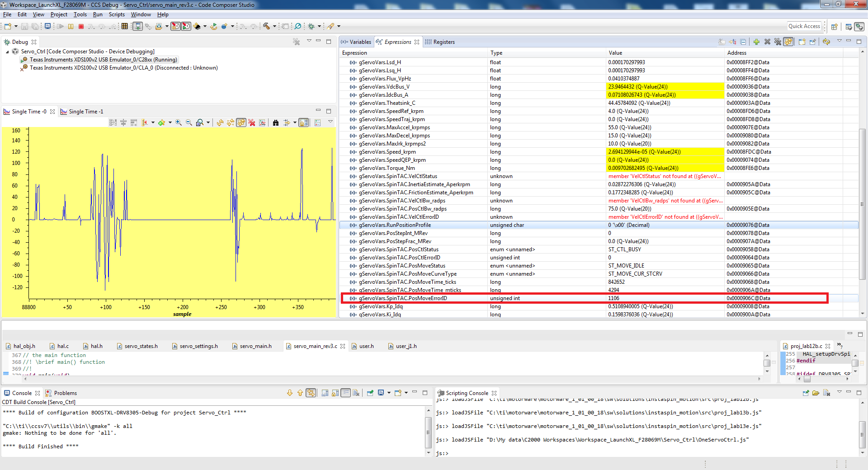Screen dimensions: 868x470
Task: Toggle continuous refresh in Expressions view
Action: point(788,42)
